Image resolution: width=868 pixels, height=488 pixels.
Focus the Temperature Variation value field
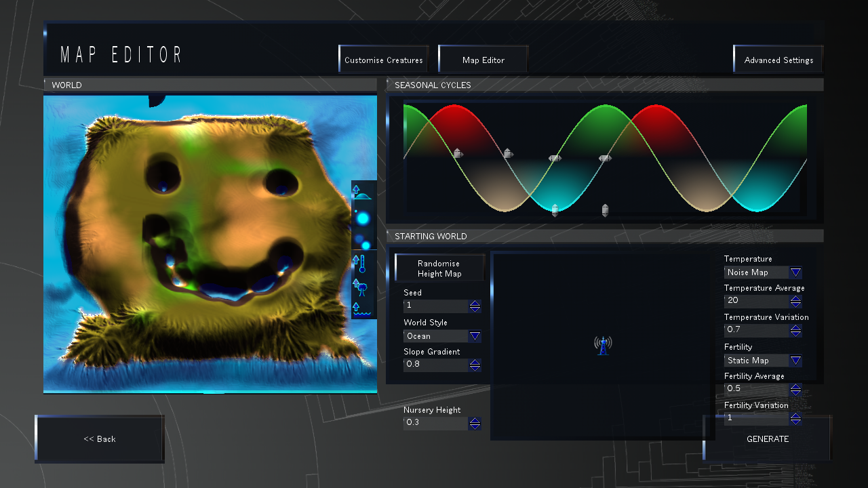click(757, 330)
